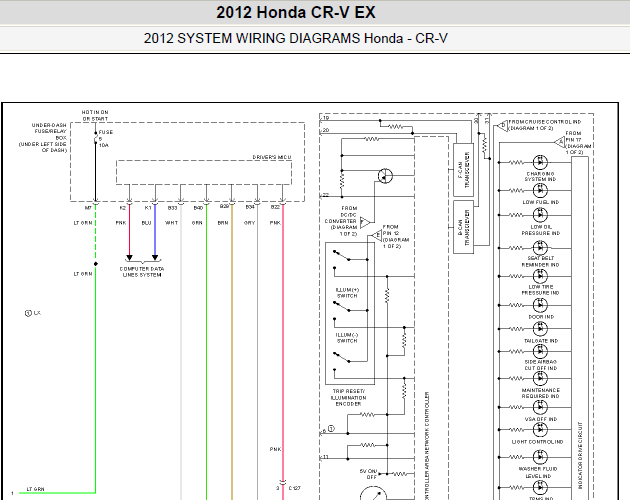The width and height of the screenshot is (630, 500).
Task: Click the LED symbol above Side Airbag Cut Off Ind
Action: pos(540,351)
